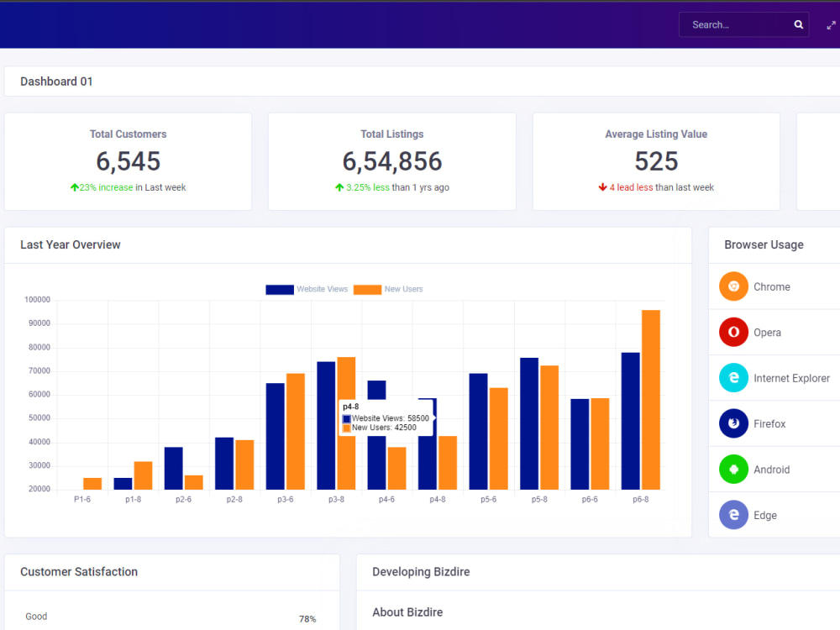Click the Good satisfaction label

point(36,617)
